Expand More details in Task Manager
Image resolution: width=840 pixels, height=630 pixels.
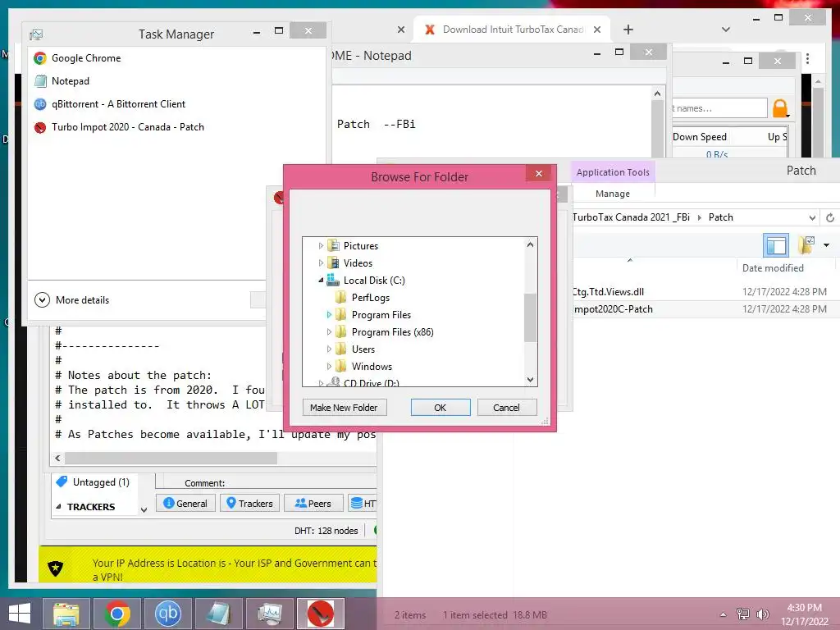[x=72, y=300]
